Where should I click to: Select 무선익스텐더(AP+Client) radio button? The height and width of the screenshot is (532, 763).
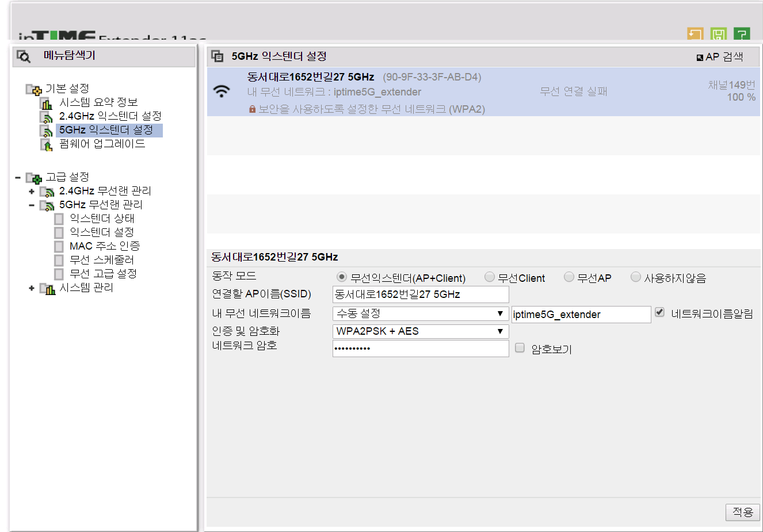[341, 277]
